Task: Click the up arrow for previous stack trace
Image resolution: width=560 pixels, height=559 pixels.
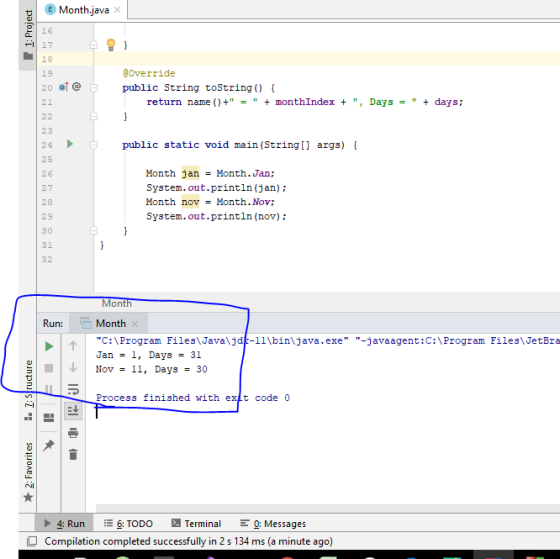Action: tap(73, 345)
